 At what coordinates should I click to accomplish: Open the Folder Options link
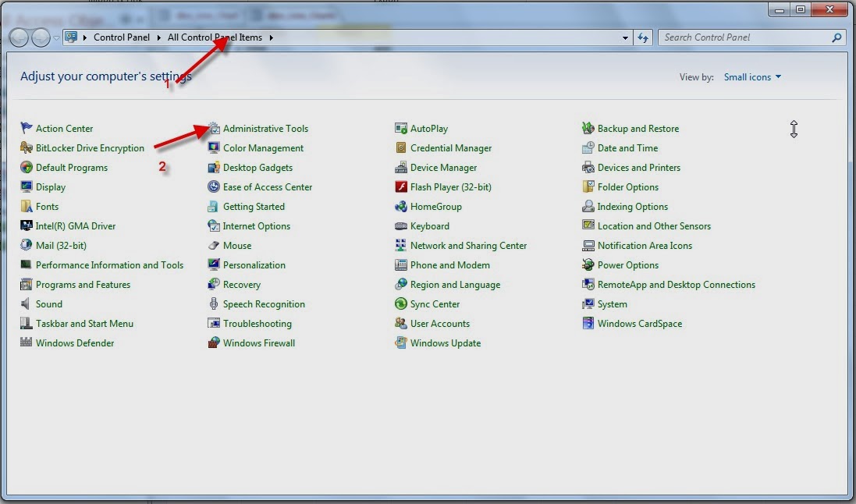628,186
